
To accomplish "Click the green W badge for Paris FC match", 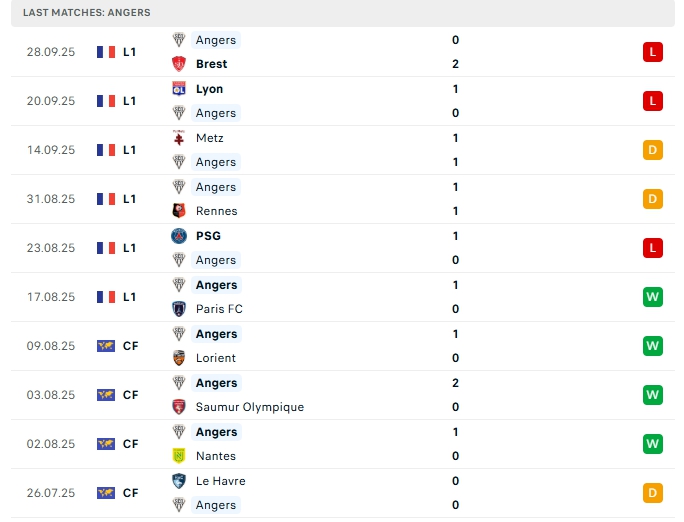I will [x=652, y=297].
